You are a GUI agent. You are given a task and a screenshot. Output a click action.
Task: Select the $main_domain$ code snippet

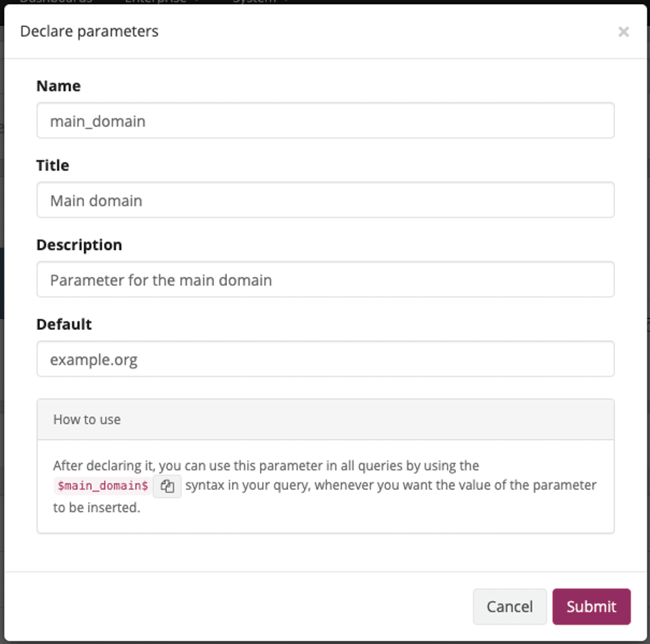pos(101,485)
